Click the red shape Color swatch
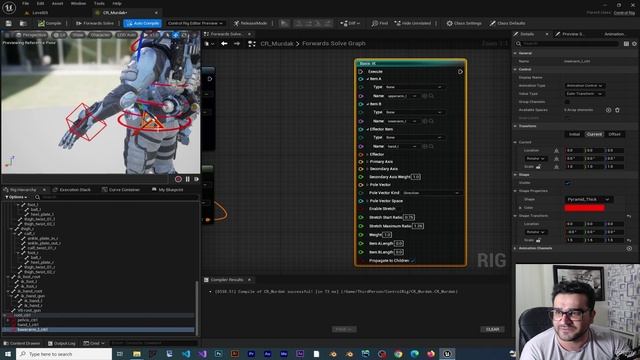Screen dimensions: 640x360 [x=584, y=208]
